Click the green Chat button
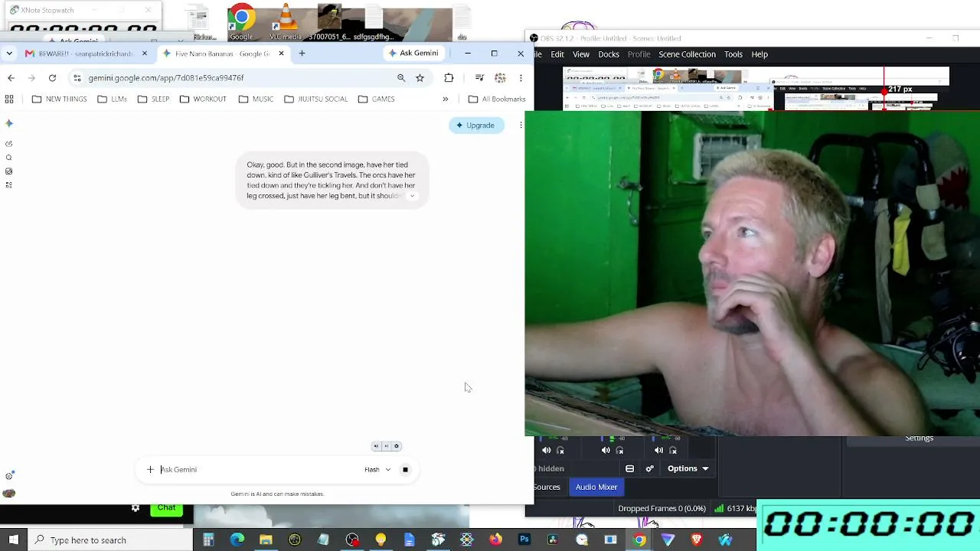 166,508
